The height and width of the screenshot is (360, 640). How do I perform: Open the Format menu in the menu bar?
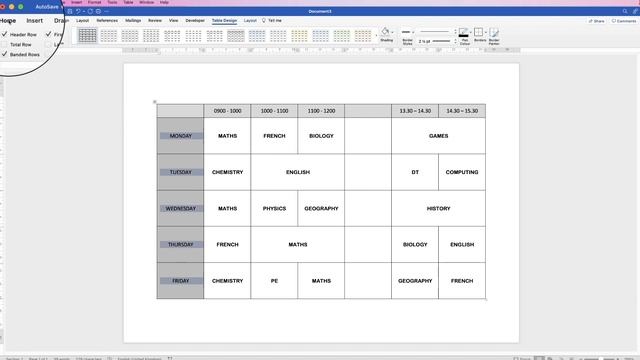(x=94, y=2)
